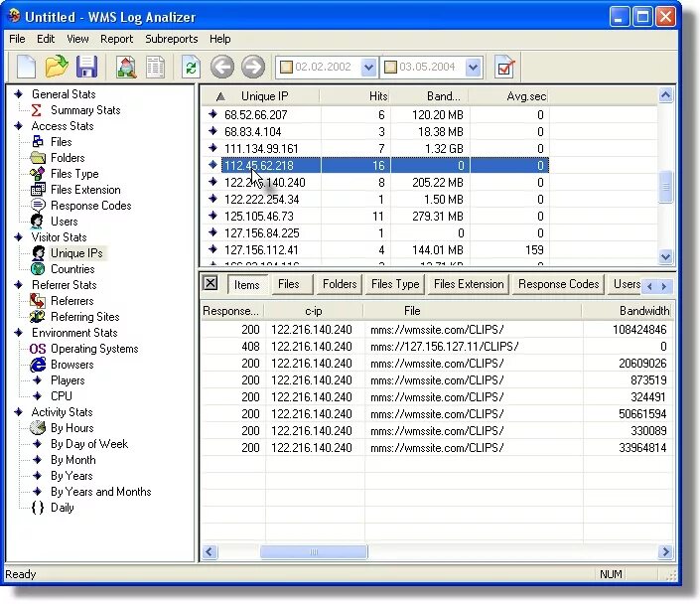Click the Referrers icon in tree
This screenshot has height=604, width=700.
(38, 301)
